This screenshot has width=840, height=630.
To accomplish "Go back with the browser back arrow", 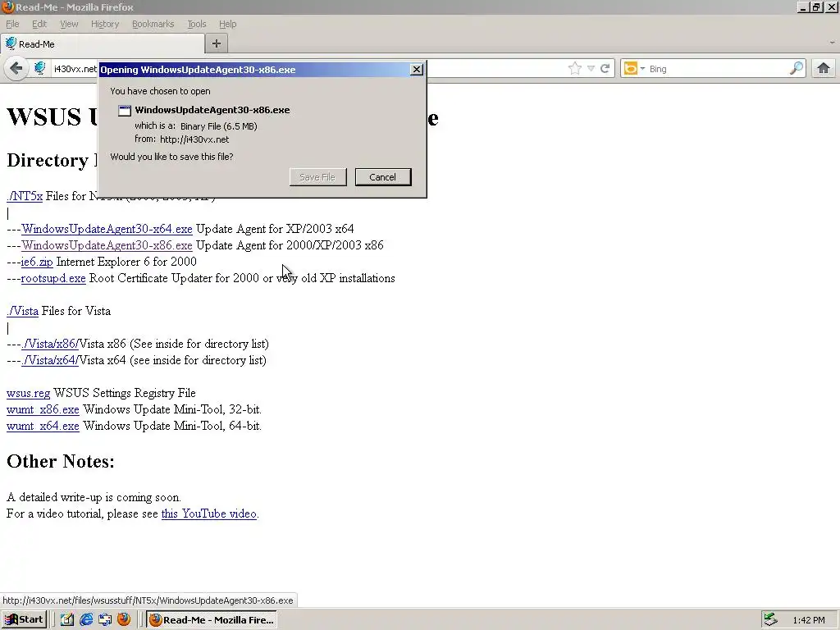I will pyautogui.click(x=16, y=68).
